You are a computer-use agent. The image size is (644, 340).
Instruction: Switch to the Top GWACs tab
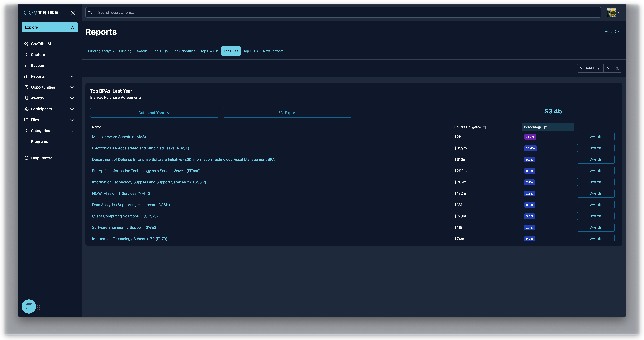pyautogui.click(x=209, y=51)
